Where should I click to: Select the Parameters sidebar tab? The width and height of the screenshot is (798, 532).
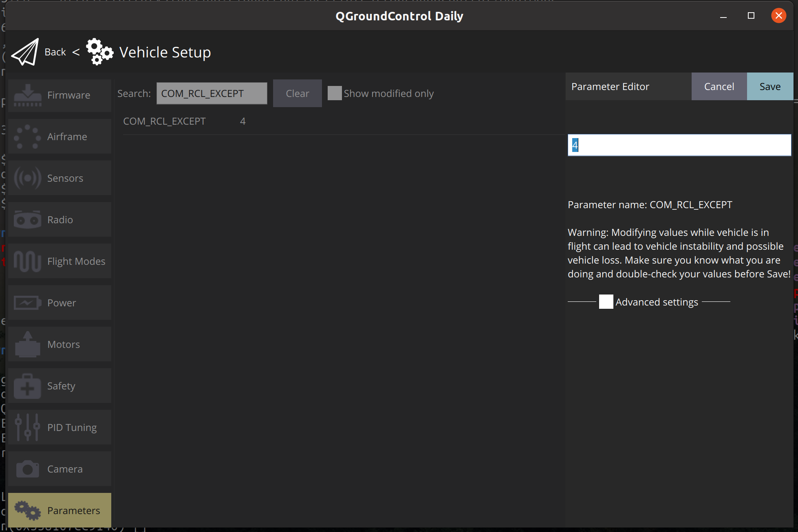[60, 510]
